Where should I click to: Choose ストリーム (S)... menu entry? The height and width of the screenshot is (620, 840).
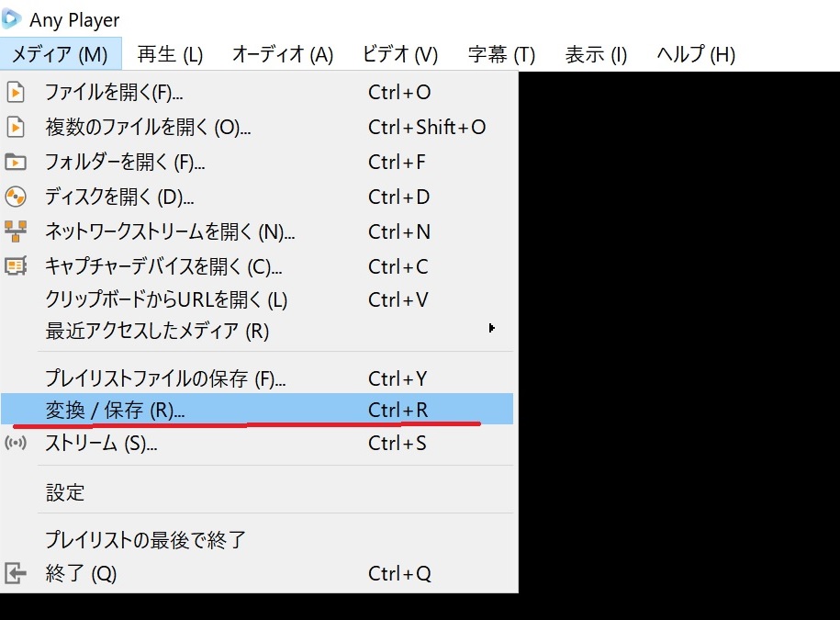[257, 443]
